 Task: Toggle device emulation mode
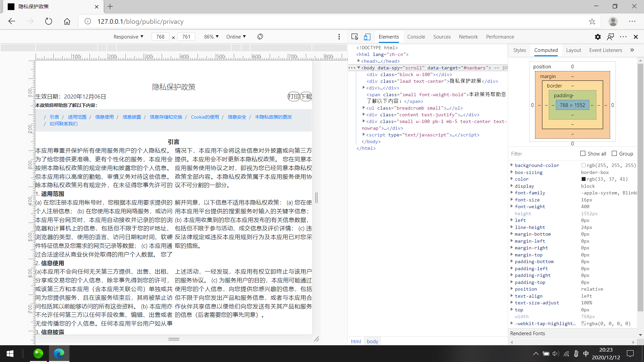[x=367, y=37]
